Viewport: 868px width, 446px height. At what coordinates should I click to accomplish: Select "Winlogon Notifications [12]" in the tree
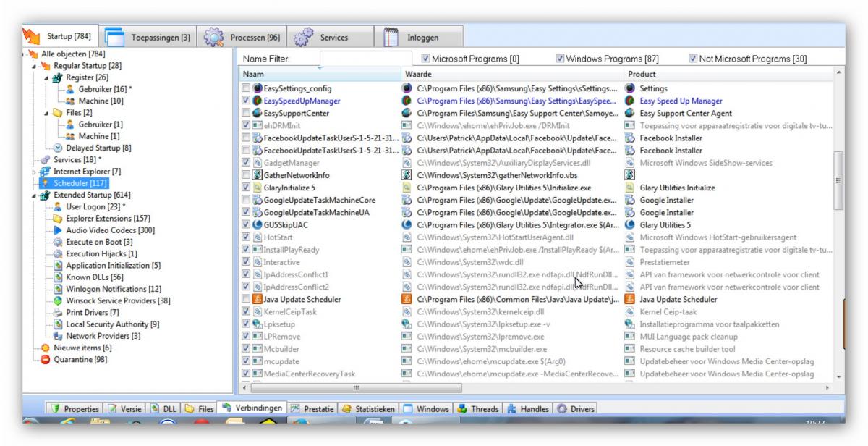(114, 289)
